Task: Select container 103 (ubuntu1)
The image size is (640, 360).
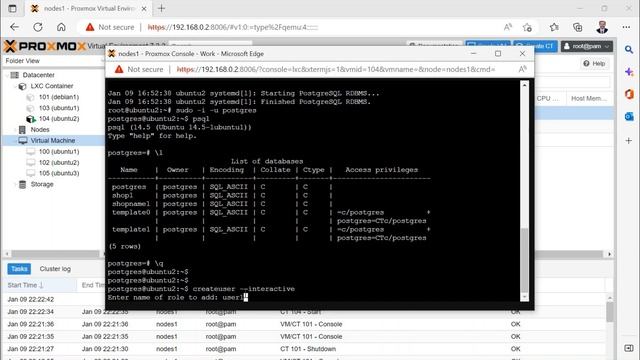Action: coord(59,108)
